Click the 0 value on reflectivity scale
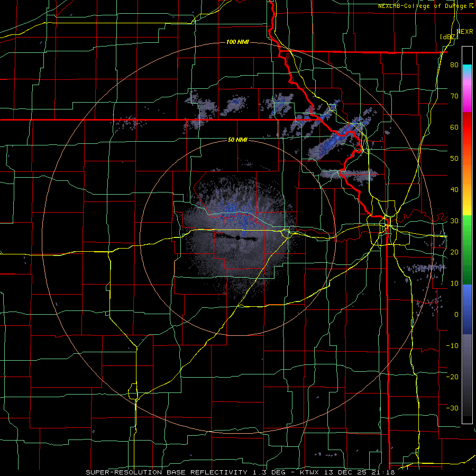Image resolution: width=476 pixels, height=476 pixels. (x=456, y=315)
